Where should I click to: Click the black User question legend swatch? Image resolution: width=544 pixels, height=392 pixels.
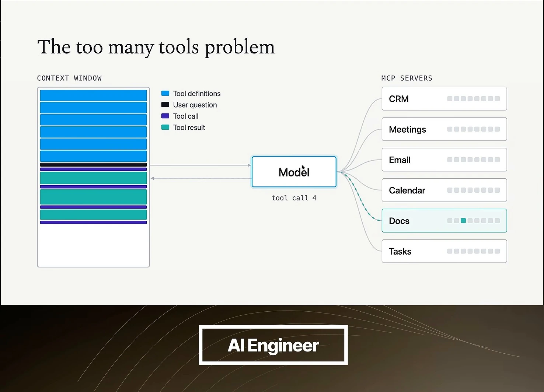[x=165, y=105]
